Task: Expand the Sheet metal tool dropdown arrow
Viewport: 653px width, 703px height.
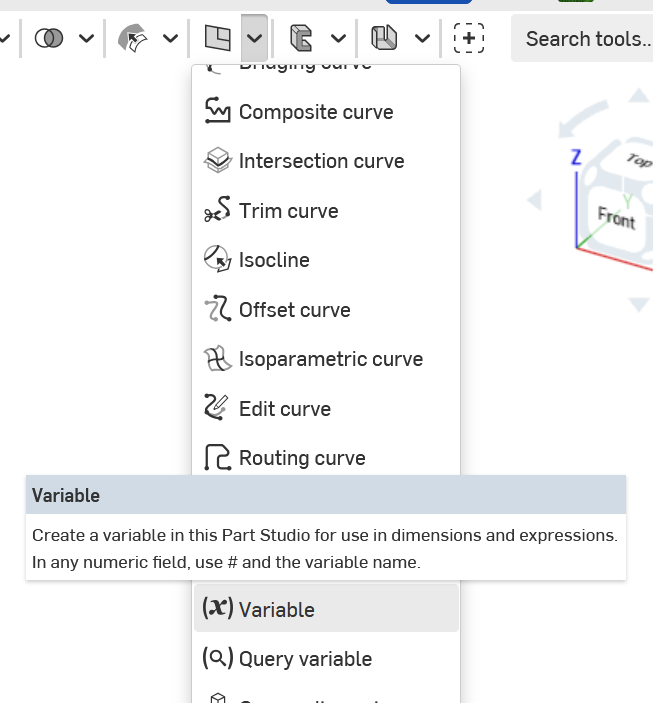Action: coord(422,38)
